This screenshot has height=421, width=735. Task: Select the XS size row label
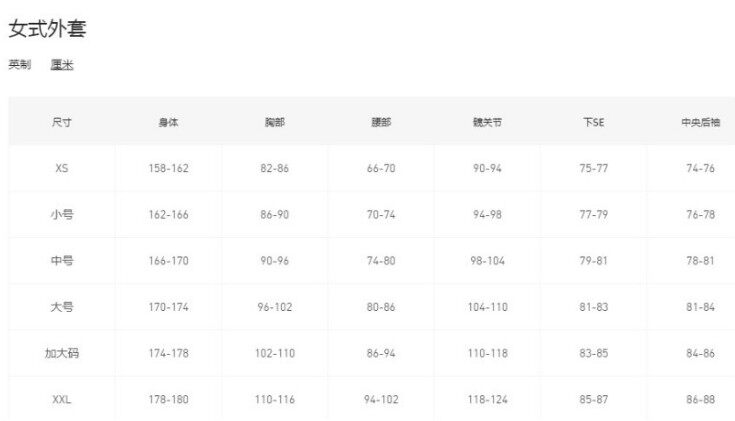(x=62, y=169)
